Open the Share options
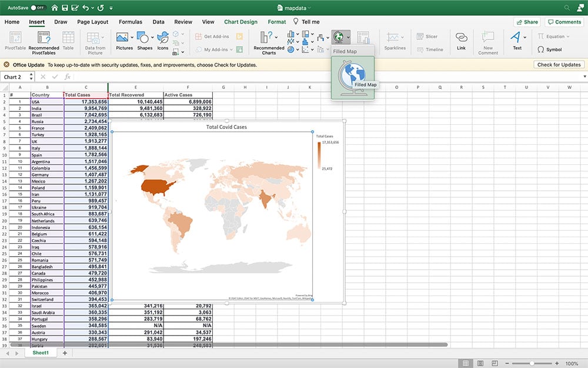Viewport: 588px width, 368px height. point(527,21)
